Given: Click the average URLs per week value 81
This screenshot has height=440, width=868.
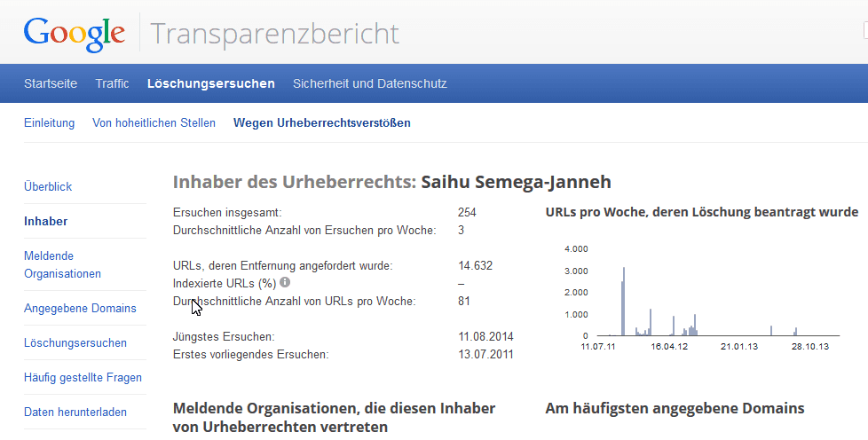Looking at the screenshot, I should (x=464, y=301).
